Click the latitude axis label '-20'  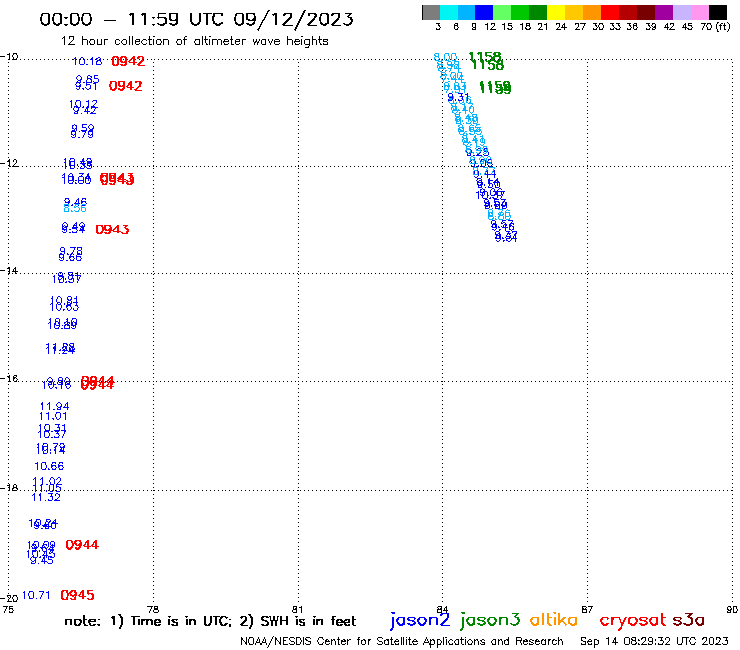click(x=9, y=599)
